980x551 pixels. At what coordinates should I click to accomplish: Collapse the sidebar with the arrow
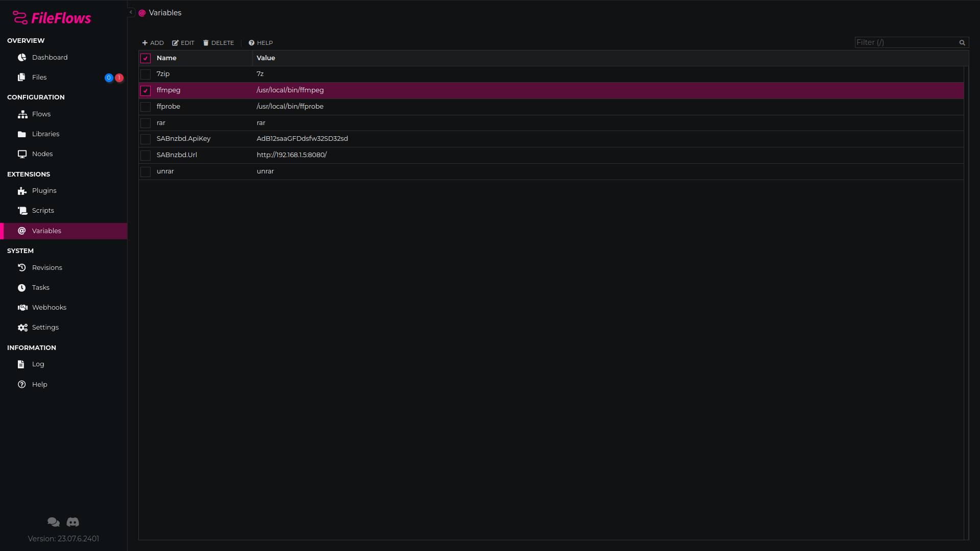point(131,12)
